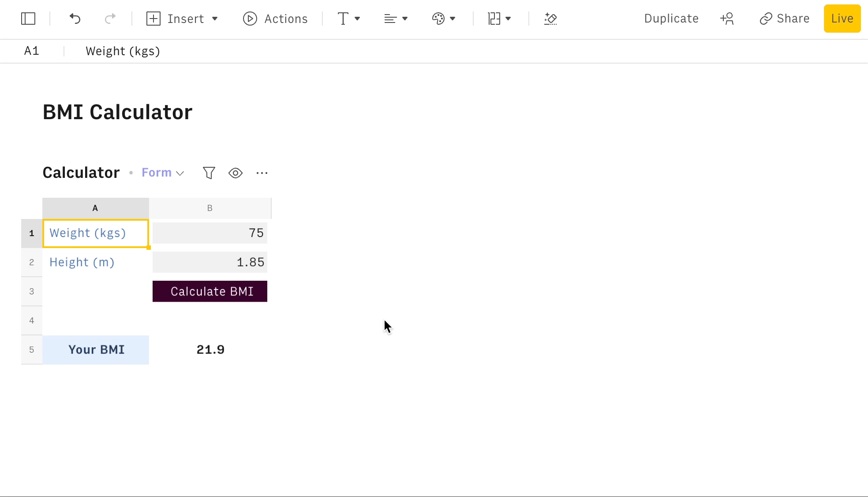The image size is (868, 497).
Task: Toggle the Live mode button
Action: point(842,19)
